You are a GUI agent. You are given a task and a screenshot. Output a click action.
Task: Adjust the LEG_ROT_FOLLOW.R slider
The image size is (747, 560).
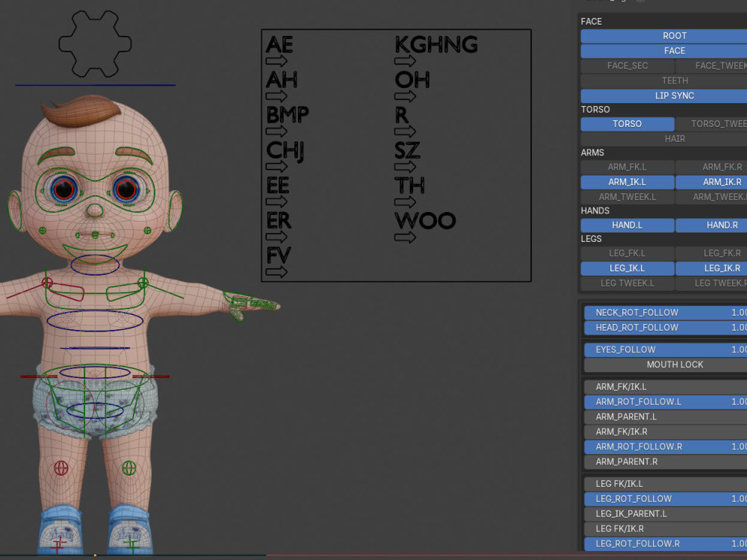click(x=666, y=544)
